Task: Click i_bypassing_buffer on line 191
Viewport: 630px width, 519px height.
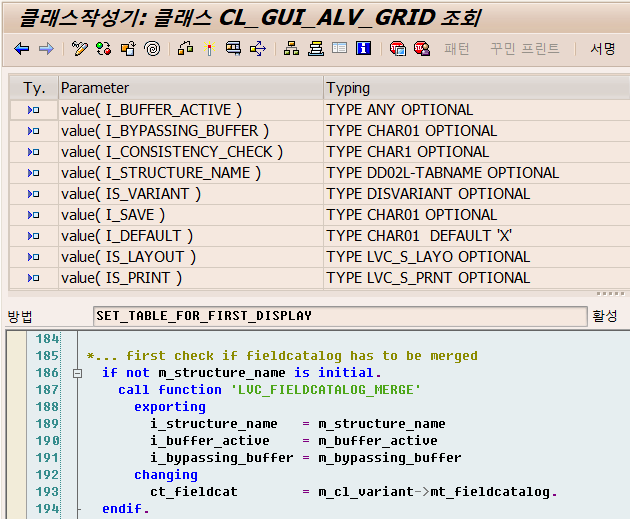Action: (222, 458)
